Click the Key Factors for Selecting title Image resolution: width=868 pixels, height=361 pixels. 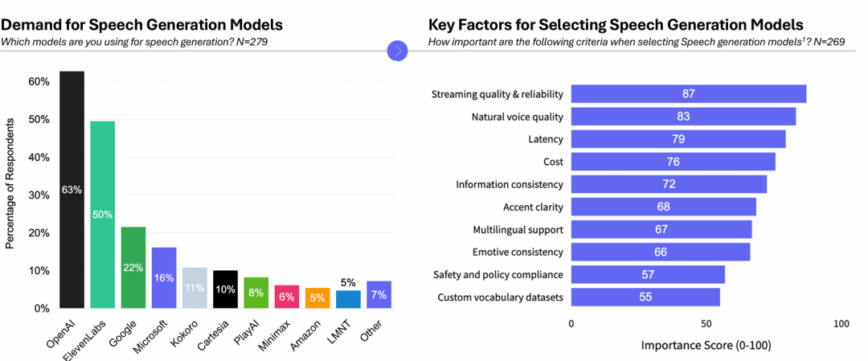(616, 26)
